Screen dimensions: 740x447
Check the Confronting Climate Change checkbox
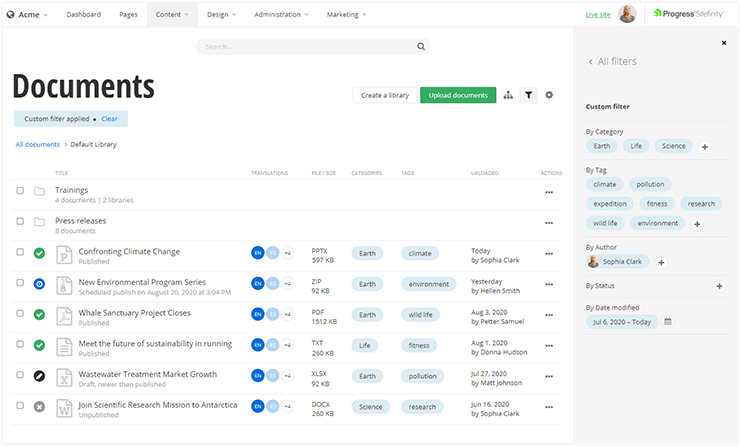20,253
